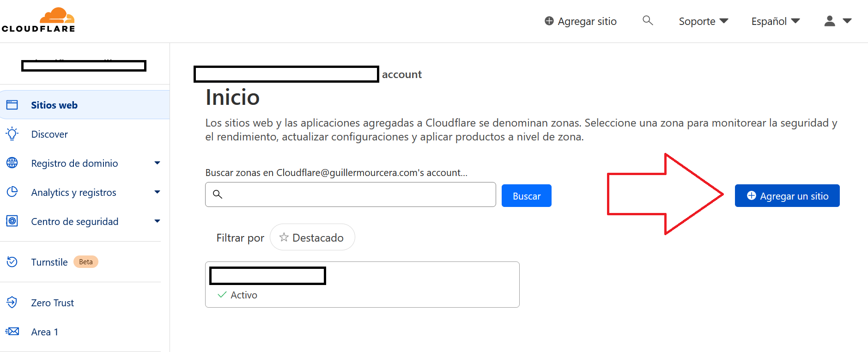Click the plus icon beside Agregar sitio

[x=549, y=21]
